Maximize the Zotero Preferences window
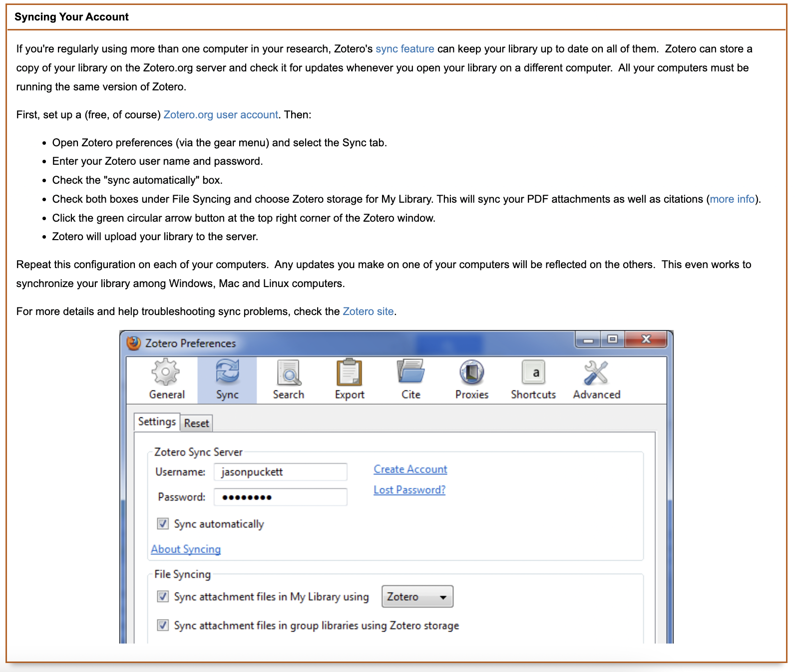 pos(612,339)
